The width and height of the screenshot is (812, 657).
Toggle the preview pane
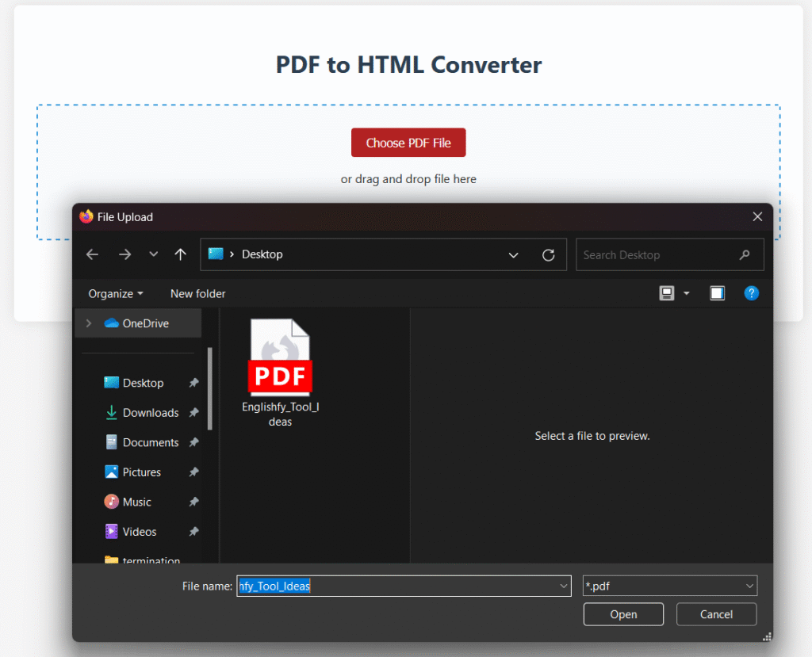(x=717, y=292)
